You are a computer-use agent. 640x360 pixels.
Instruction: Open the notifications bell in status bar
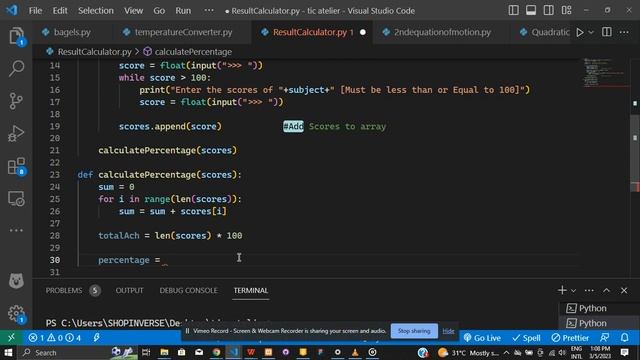tap(624, 338)
